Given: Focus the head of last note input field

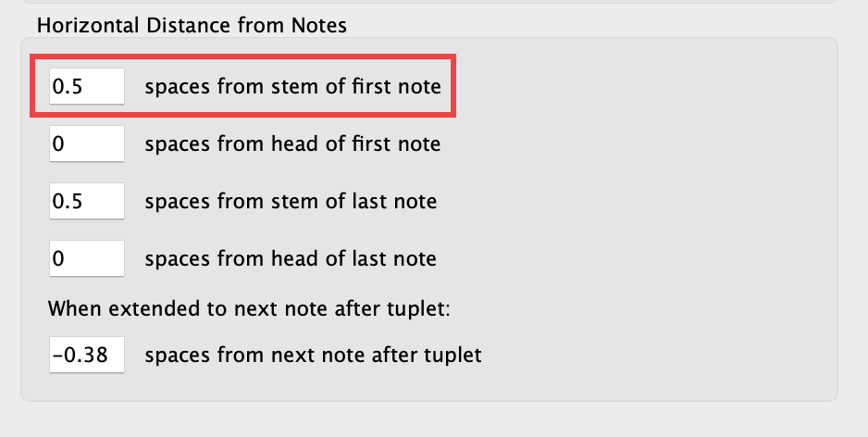Looking at the screenshot, I should pos(86,258).
